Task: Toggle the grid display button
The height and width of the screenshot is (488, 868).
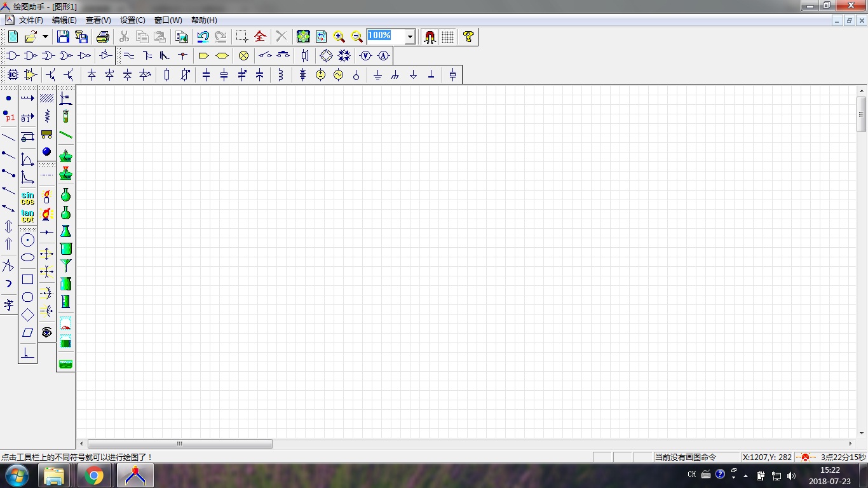Action: 447,37
